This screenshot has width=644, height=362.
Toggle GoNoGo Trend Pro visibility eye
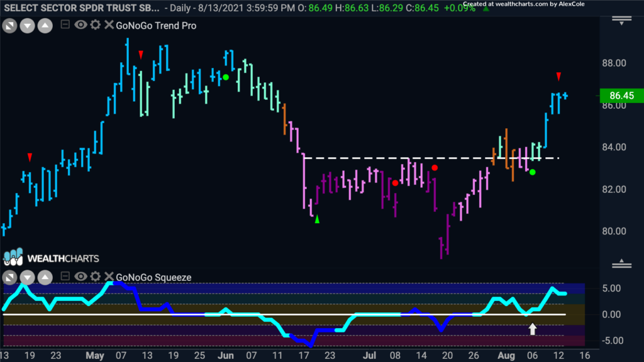80,25
